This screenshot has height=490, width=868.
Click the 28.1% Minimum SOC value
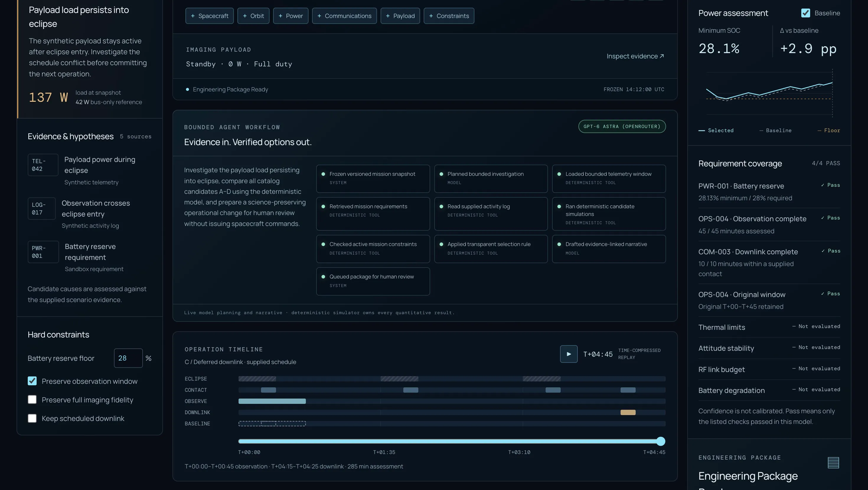click(719, 48)
